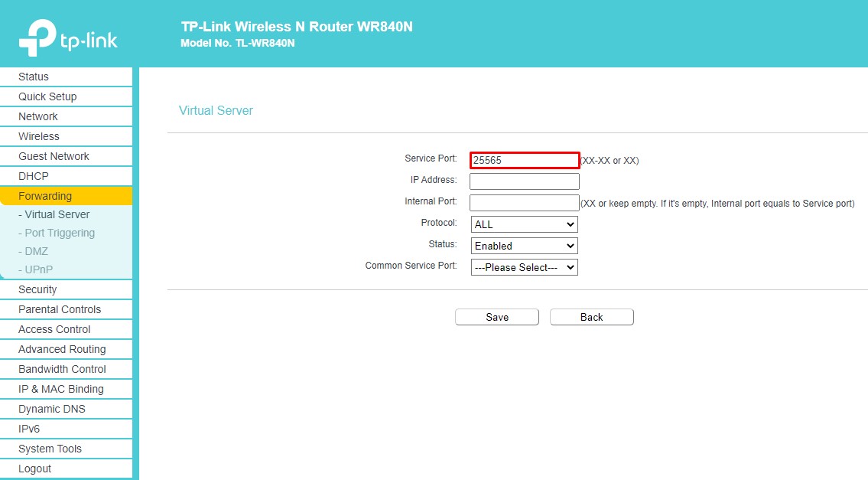Open Quick Setup in sidebar
The width and height of the screenshot is (868, 480).
click(x=66, y=96)
